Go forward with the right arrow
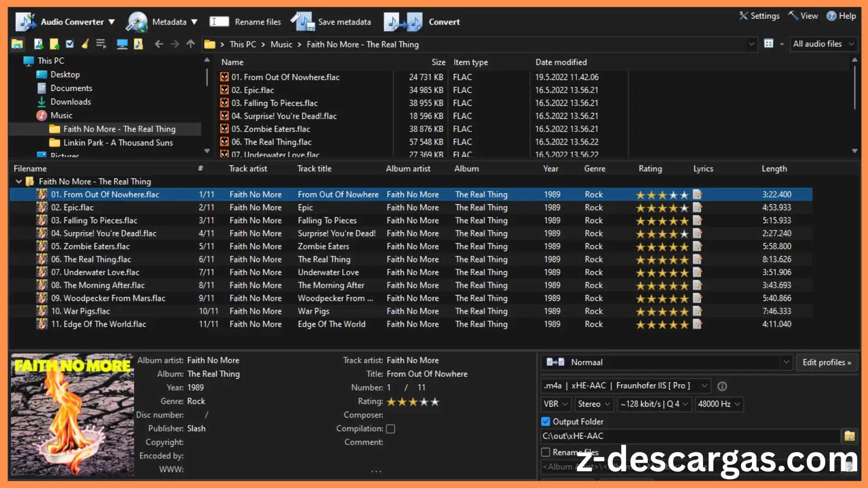Image resolution: width=868 pixels, height=488 pixels. tap(175, 44)
